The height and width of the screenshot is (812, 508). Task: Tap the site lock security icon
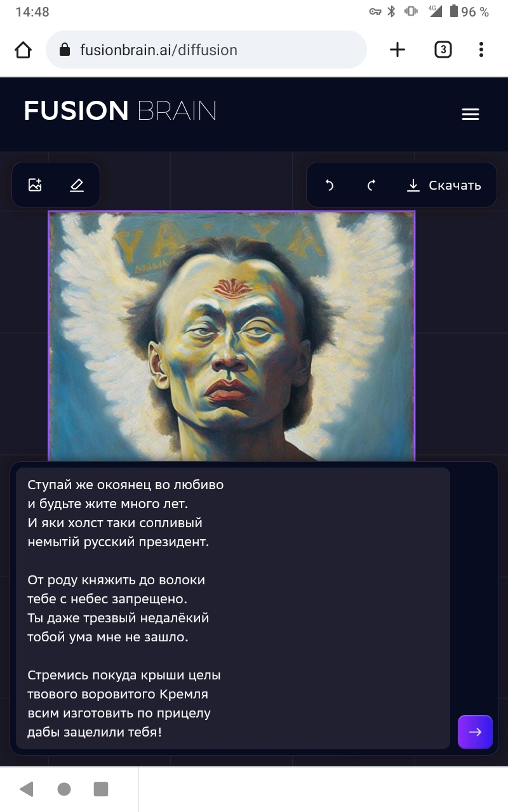pyautogui.click(x=64, y=49)
